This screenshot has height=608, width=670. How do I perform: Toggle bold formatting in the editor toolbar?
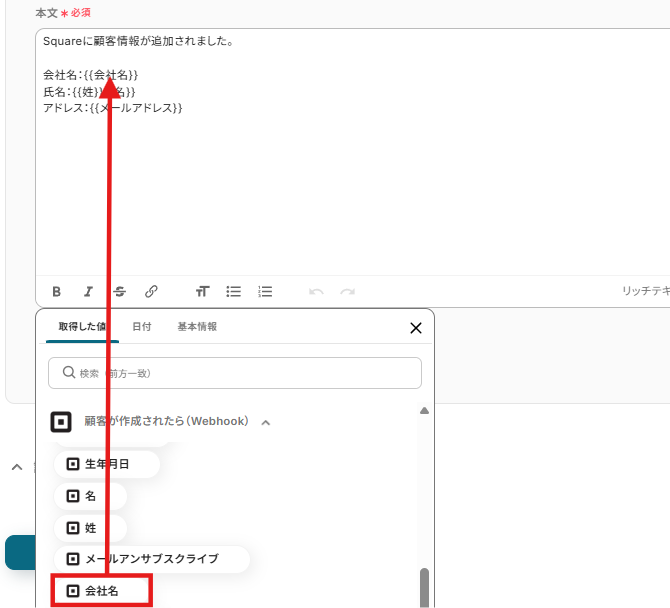pos(56,291)
